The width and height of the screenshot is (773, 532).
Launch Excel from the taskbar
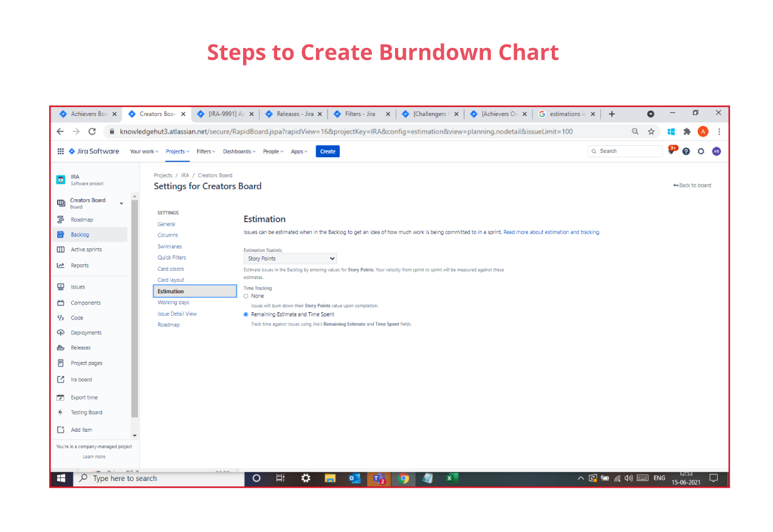(x=451, y=479)
